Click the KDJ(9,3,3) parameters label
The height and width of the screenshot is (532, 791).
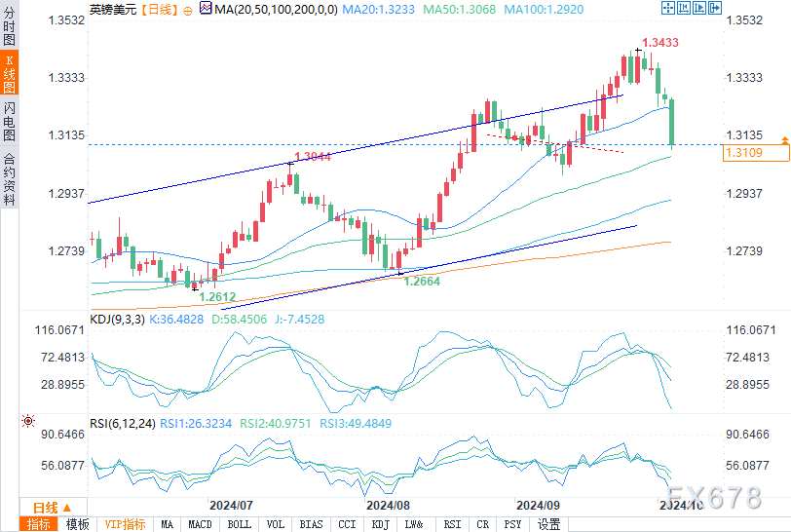[x=117, y=319]
